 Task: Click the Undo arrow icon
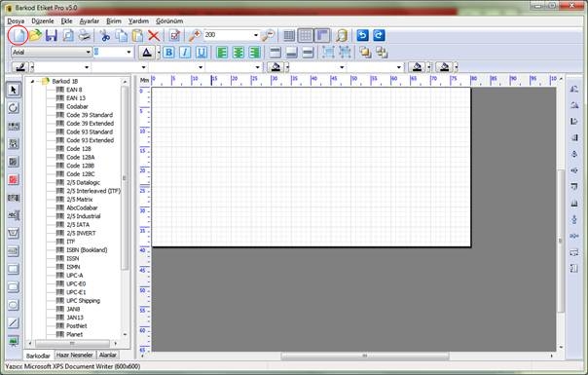pyautogui.click(x=362, y=35)
